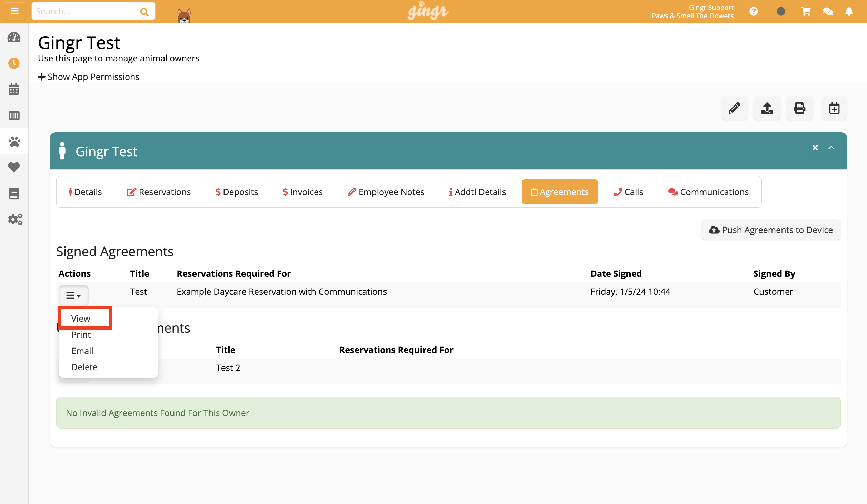Click the pencil edit owner button
This screenshot has height=504, width=867.
735,108
